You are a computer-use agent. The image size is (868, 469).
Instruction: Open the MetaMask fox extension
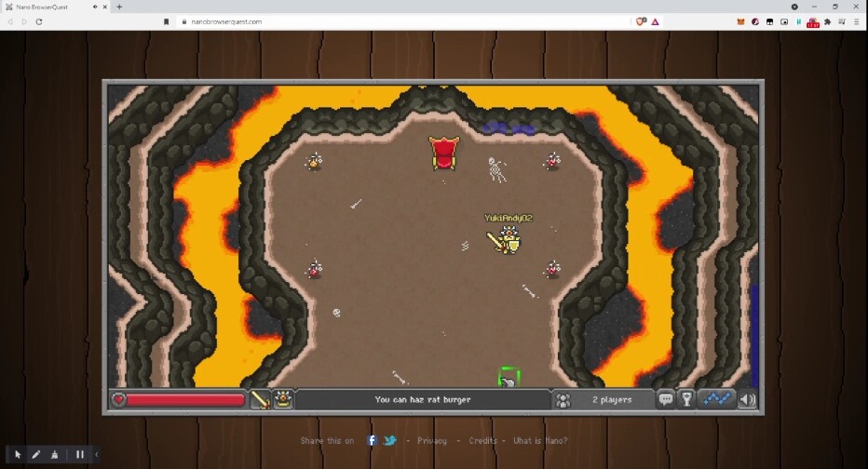(740, 21)
